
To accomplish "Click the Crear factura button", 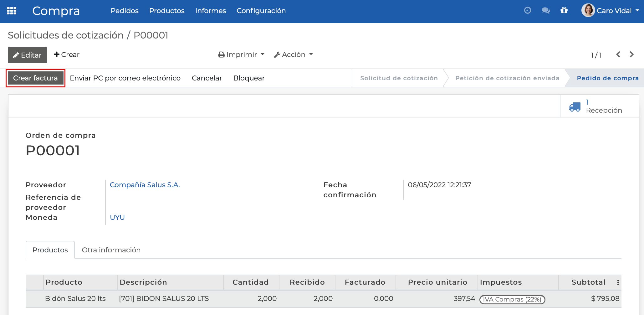I will click(35, 78).
